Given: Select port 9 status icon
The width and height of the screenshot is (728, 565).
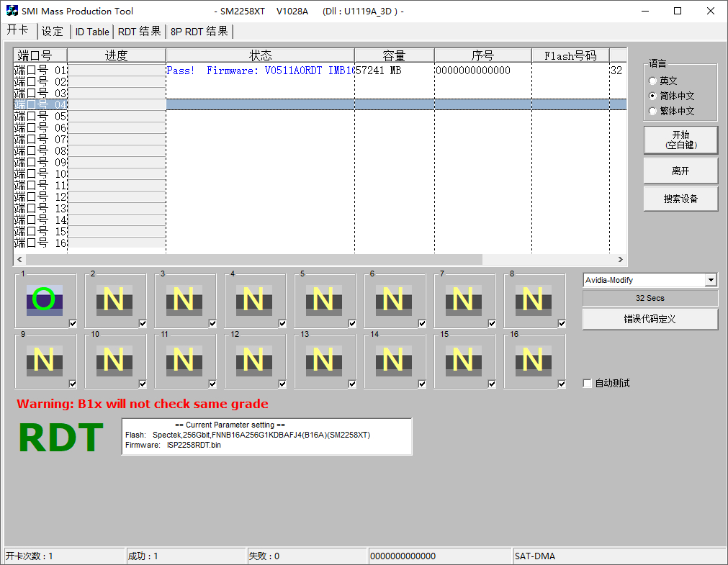Looking at the screenshot, I should pyautogui.click(x=44, y=361).
